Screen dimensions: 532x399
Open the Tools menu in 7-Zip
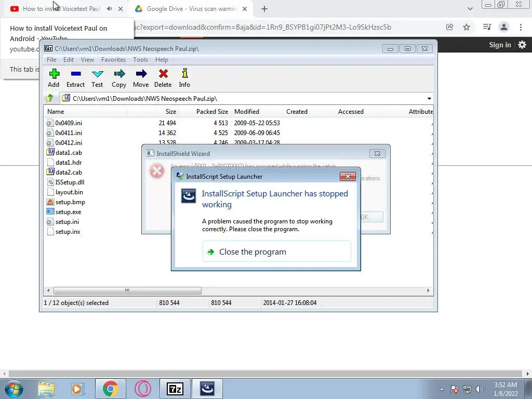click(x=140, y=60)
